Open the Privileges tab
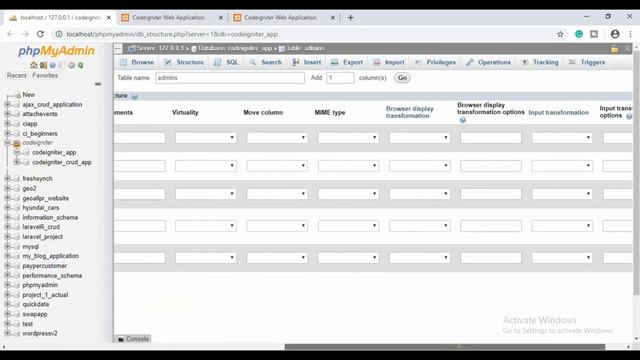This screenshot has height=360, width=640. pos(435,62)
